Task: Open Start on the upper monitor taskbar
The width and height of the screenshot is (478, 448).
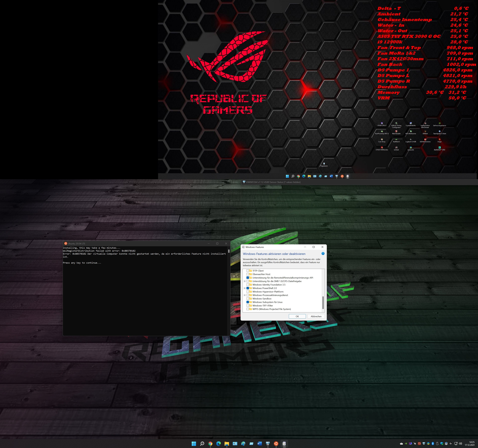Action: (x=287, y=176)
